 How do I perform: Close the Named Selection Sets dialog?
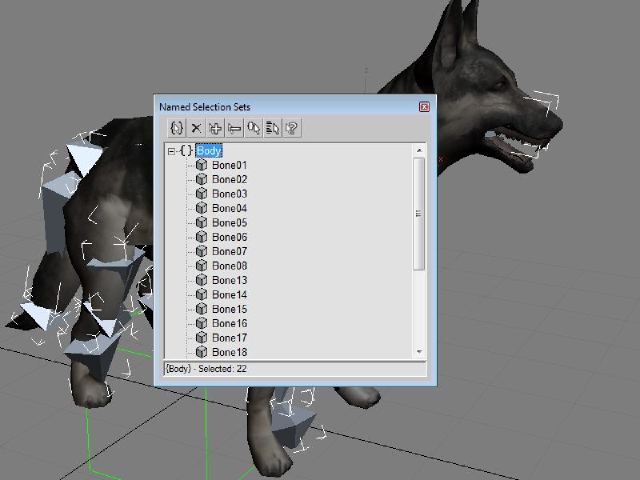click(x=424, y=107)
